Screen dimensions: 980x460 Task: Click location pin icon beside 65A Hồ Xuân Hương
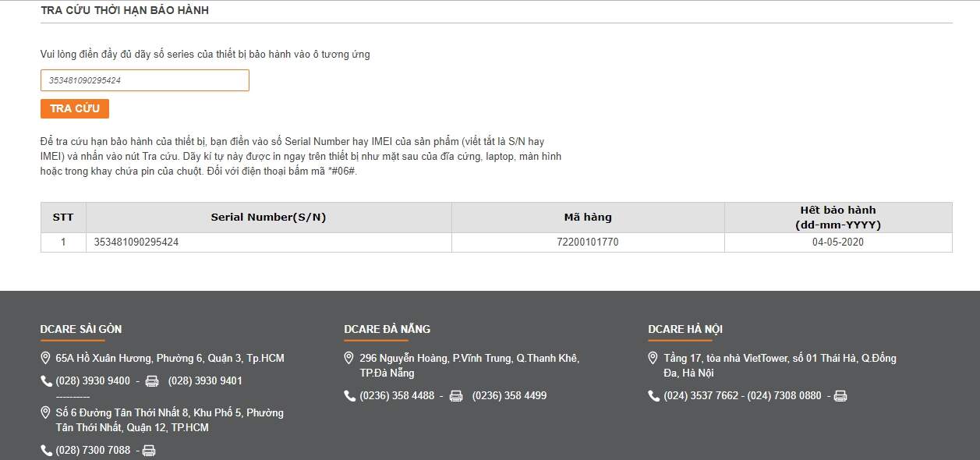coord(46,359)
